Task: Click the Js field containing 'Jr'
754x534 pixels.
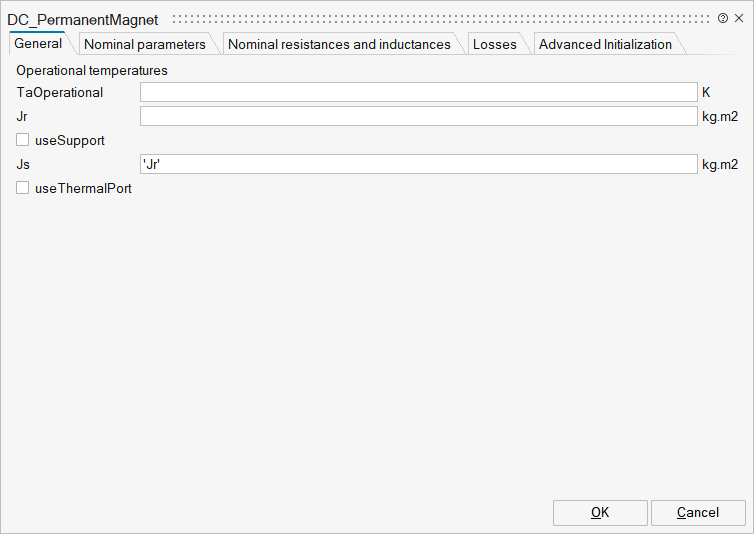Action: pos(418,164)
